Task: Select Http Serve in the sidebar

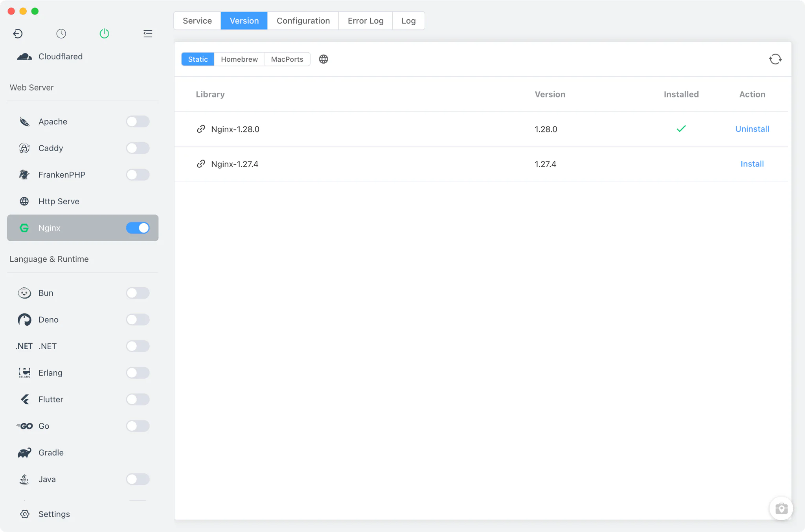Action: pyautogui.click(x=83, y=202)
